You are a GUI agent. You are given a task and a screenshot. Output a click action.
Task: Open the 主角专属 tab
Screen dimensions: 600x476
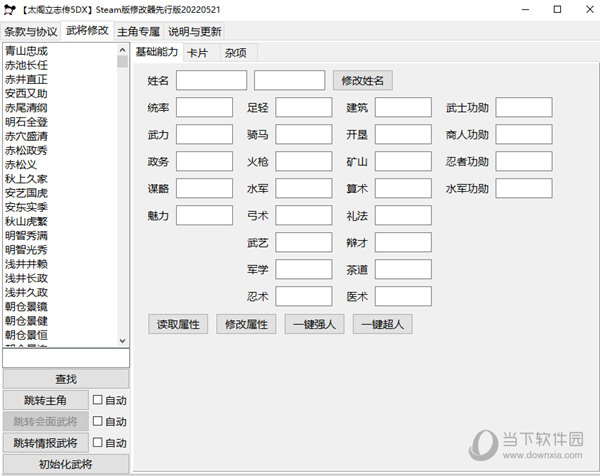[139, 31]
